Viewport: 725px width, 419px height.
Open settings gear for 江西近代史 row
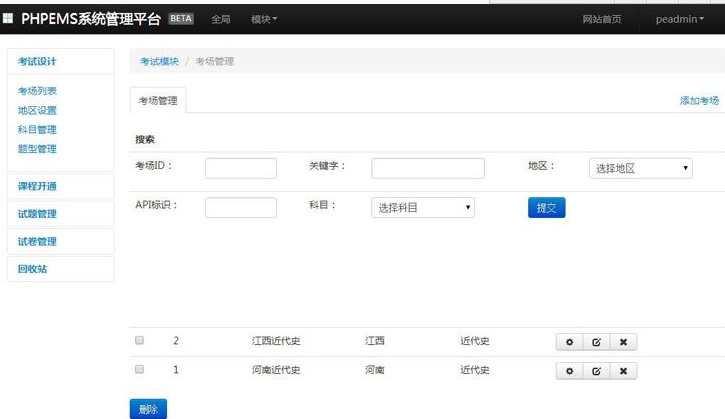[569, 342]
